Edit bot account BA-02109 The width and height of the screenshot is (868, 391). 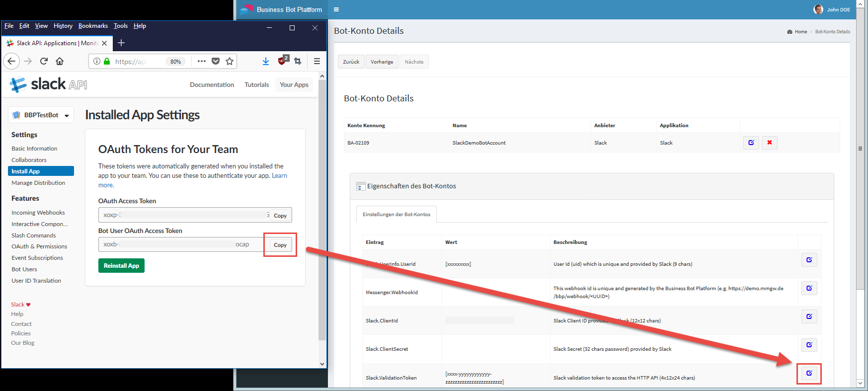pos(751,143)
